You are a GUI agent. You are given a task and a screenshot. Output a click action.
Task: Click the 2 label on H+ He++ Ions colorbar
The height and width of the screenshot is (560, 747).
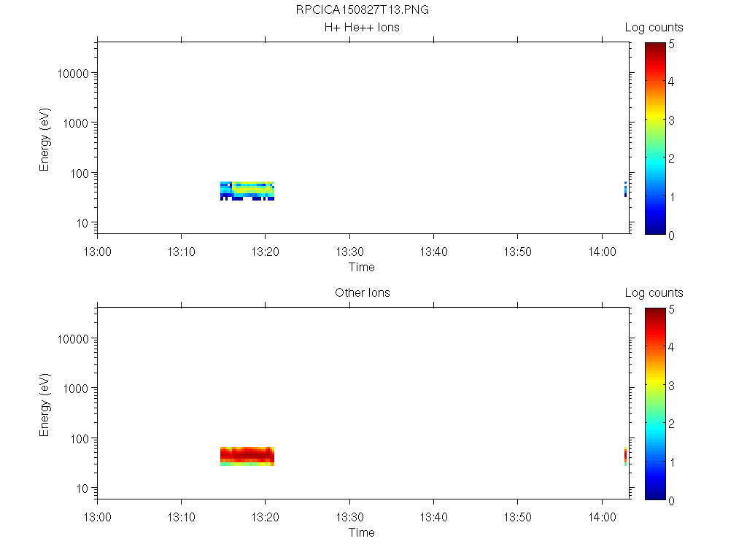pyautogui.click(x=672, y=158)
